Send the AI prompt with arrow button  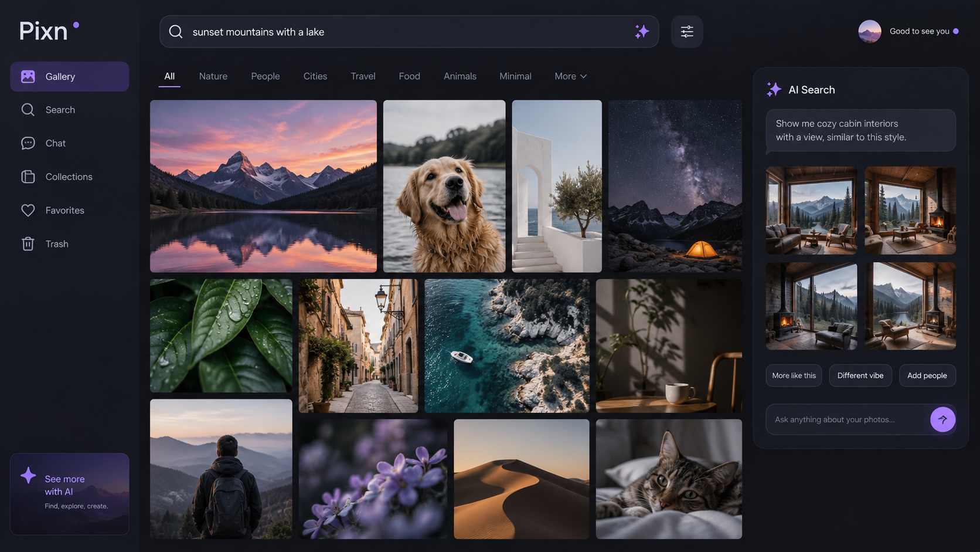[942, 419]
